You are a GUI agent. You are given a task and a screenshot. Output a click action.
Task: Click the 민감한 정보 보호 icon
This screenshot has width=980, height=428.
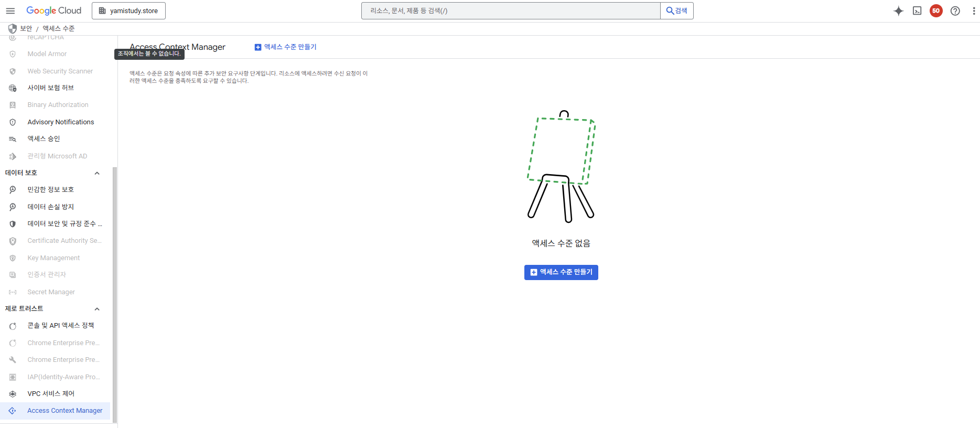(13, 190)
